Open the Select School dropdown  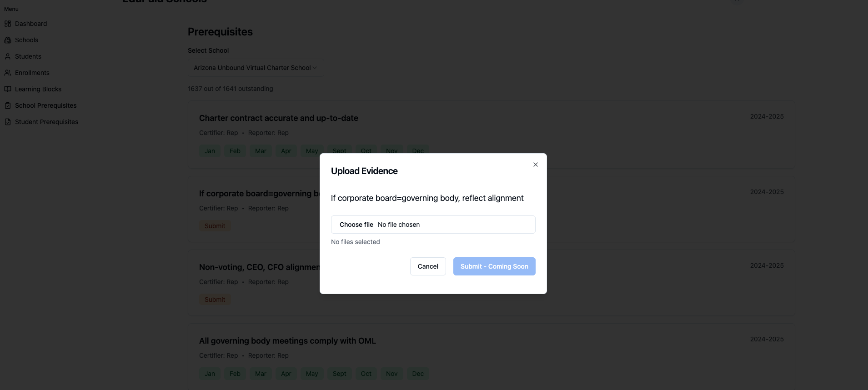click(256, 68)
